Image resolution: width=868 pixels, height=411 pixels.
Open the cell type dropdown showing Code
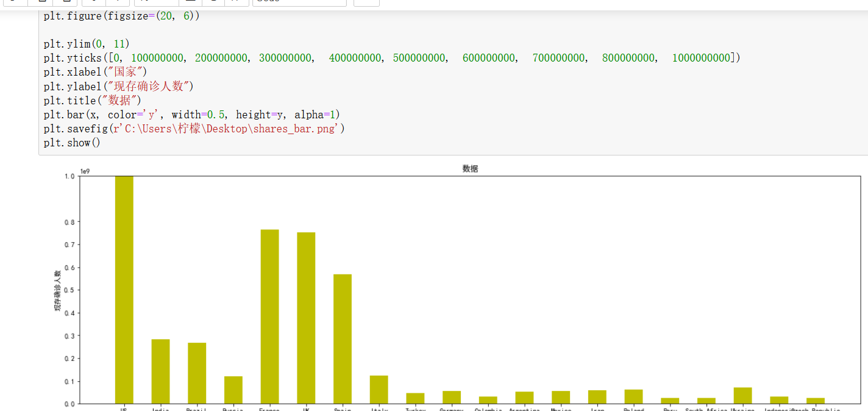click(x=299, y=2)
